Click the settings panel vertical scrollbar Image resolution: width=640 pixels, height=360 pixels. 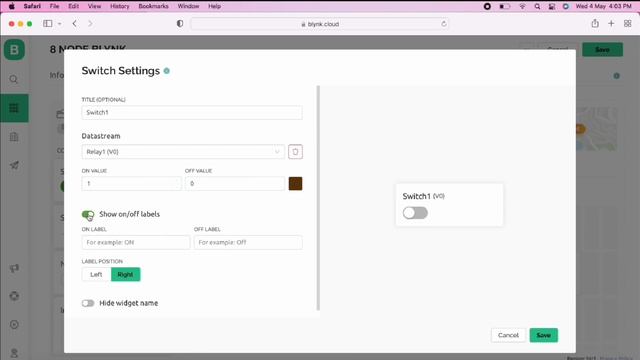318,198
